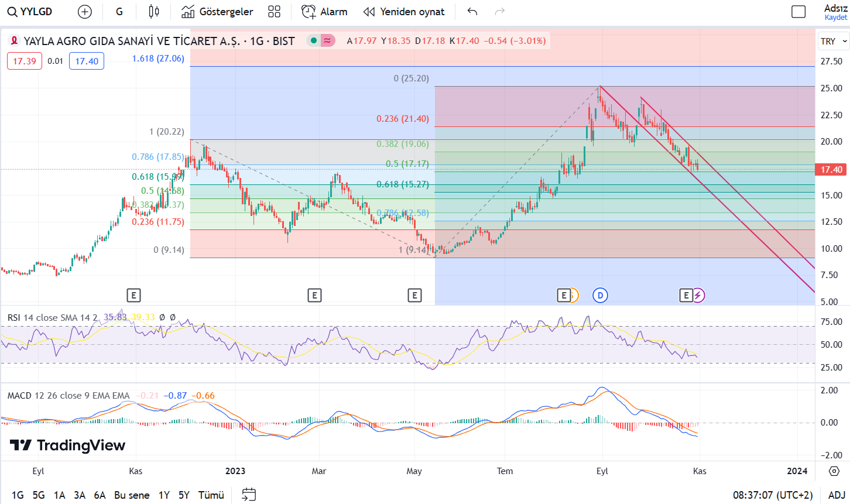Viewport: 850px width, 504px height.
Task: Open the 08:37:07 (UTC+2) timezone menu
Action: click(x=773, y=495)
